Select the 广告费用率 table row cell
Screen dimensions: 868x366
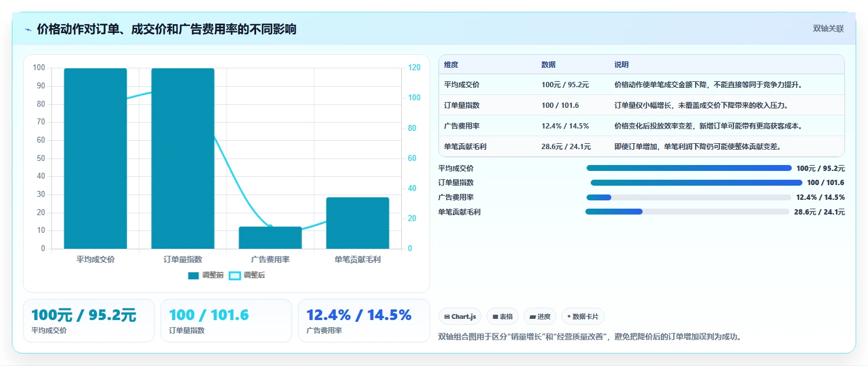(461, 126)
